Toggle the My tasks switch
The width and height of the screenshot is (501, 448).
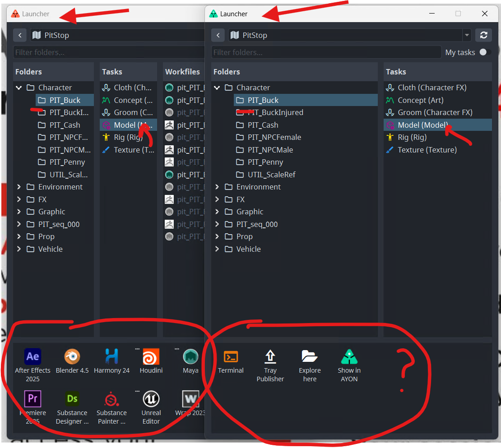point(485,52)
